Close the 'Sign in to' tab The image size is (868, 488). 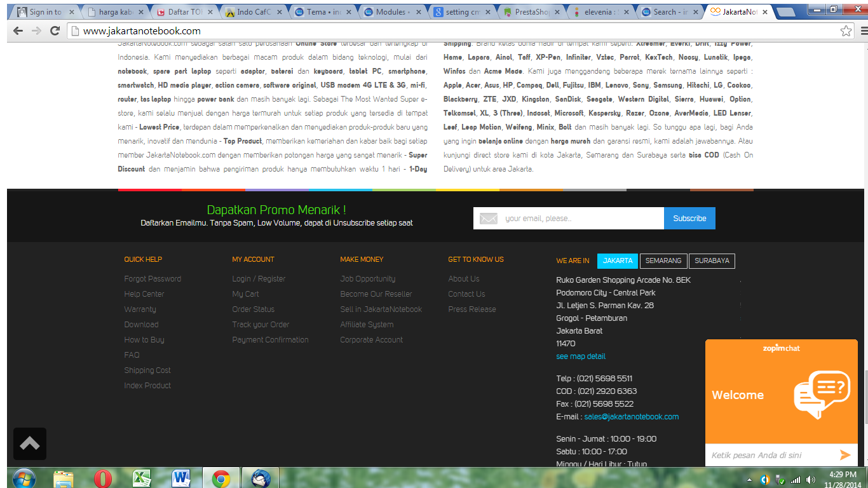point(71,12)
